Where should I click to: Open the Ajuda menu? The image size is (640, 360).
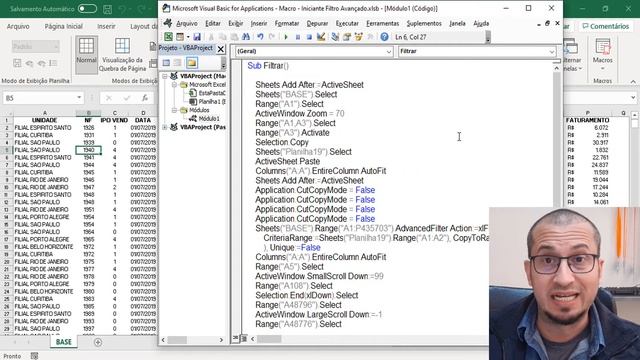coord(481,24)
